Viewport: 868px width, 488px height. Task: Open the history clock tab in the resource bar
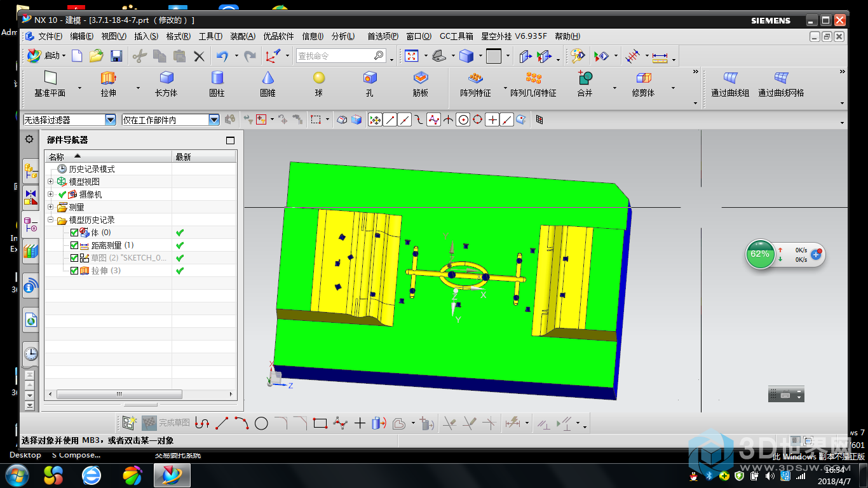tap(31, 354)
